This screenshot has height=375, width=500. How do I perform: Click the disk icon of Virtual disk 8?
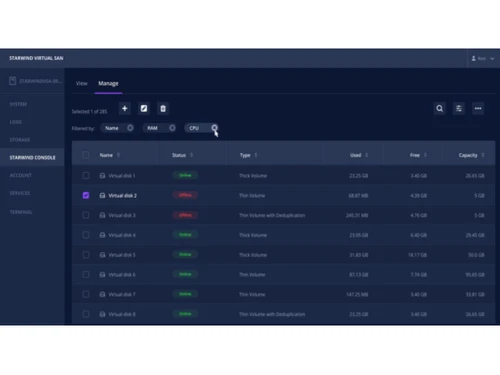point(102,314)
